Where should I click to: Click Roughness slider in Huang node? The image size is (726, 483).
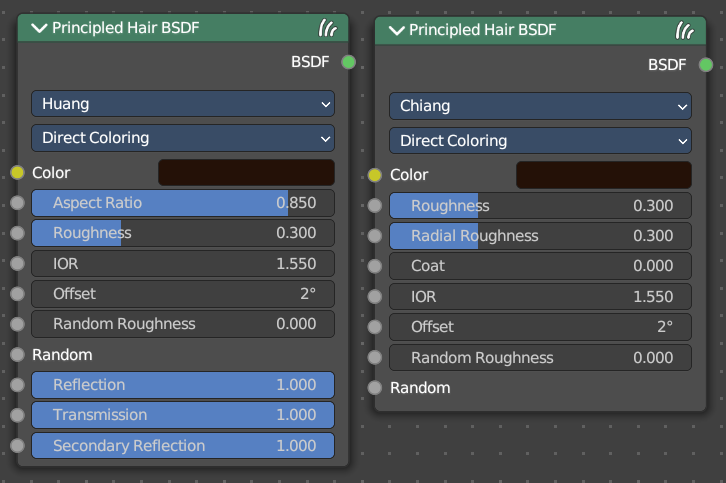click(183, 233)
